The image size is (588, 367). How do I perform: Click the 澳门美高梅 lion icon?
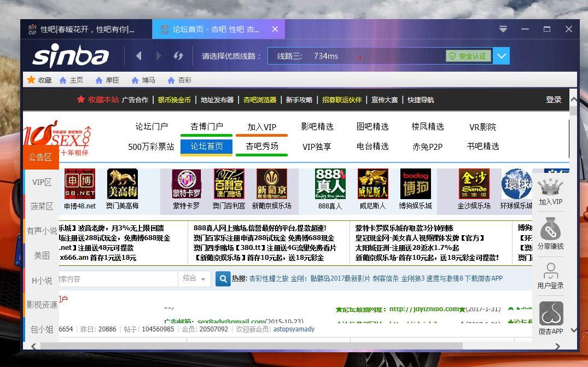click(123, 184)
